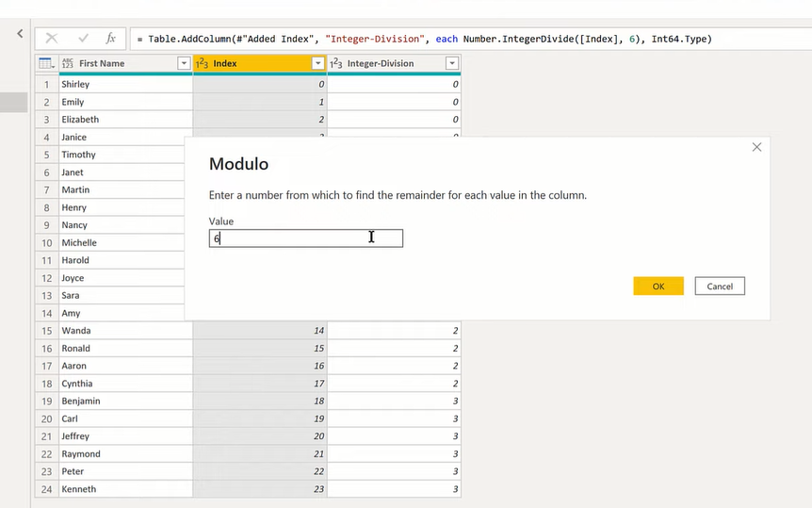Select the cell containing Jeffrey
Image resolution: width=812 pixels, height=508 pixels.
(x=126, y=436)
